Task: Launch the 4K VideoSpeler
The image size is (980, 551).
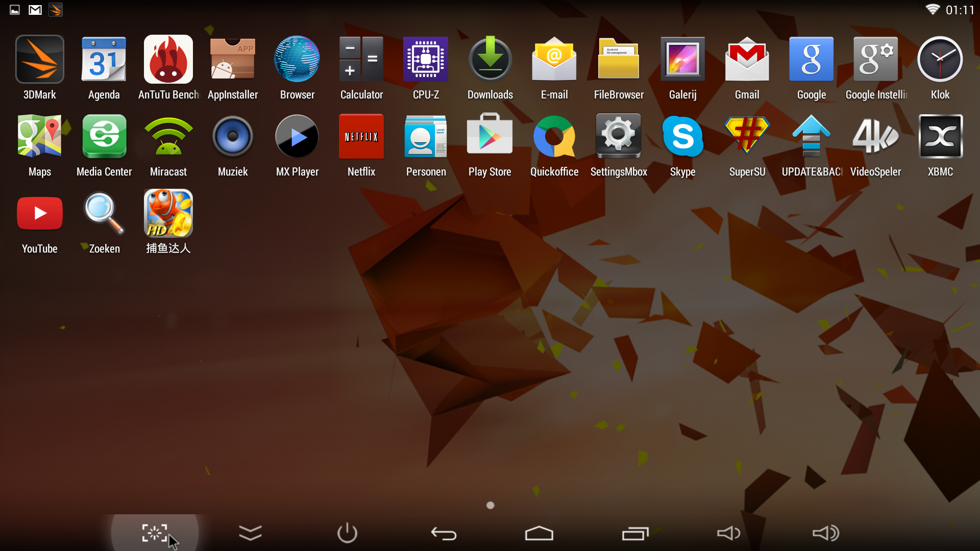Action: point(876,136)
